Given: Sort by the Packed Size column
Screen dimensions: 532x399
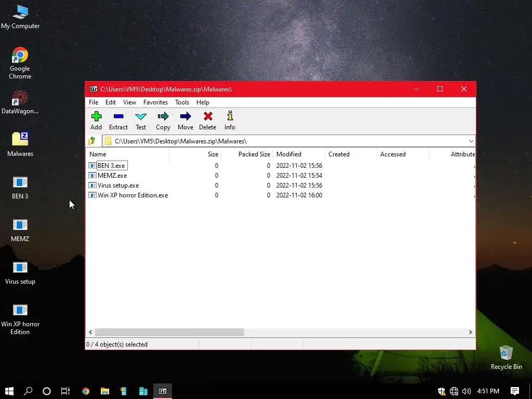Looking at the screenshot, I should coord(247,154).
